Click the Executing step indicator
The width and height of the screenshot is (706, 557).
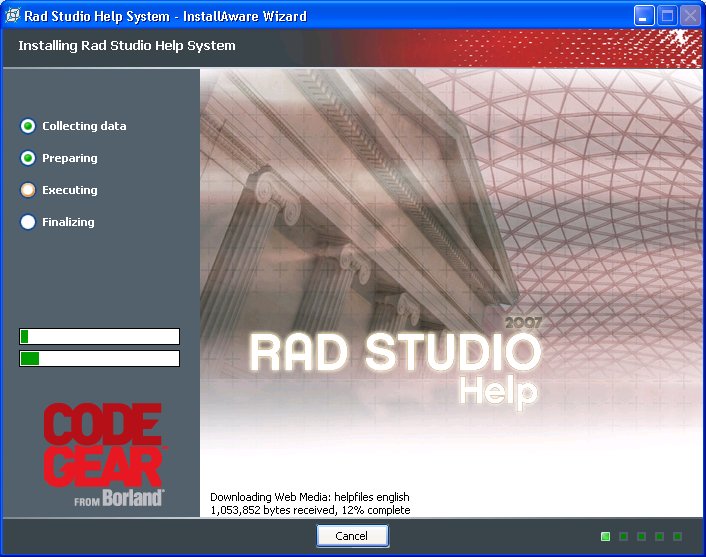click(28, 190)
